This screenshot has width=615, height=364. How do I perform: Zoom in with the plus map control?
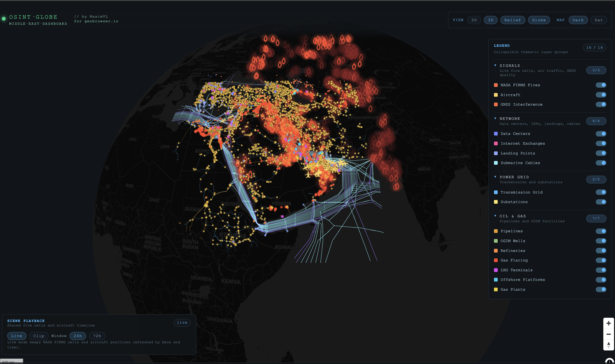coord(608,323)
